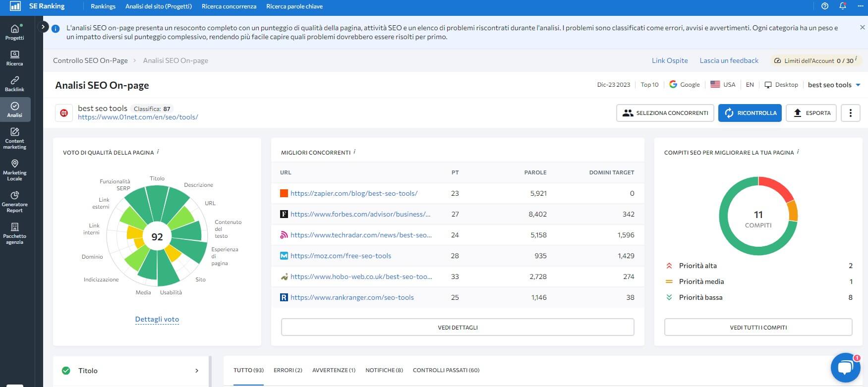Open Marketing Locale in the sidebar

pyautogui.click(x=15, y=170)
